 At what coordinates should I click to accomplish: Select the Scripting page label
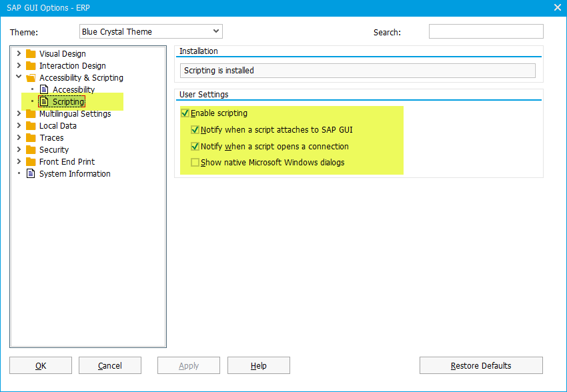(x=68, y=102)
